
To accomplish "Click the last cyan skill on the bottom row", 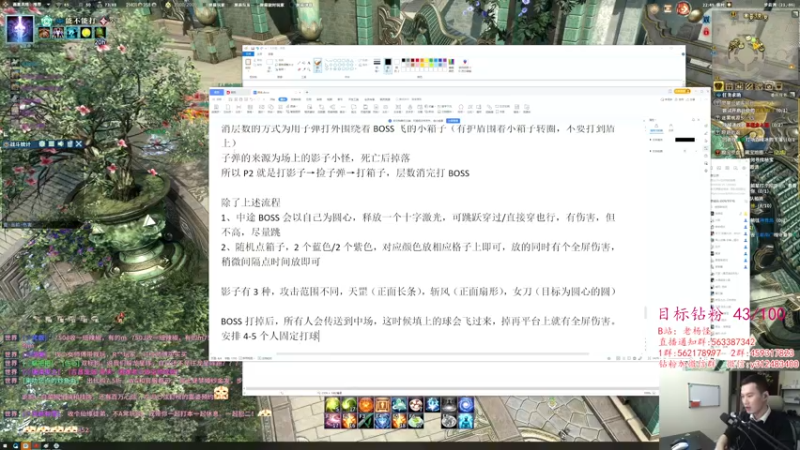I will click(x=466, y=420).
